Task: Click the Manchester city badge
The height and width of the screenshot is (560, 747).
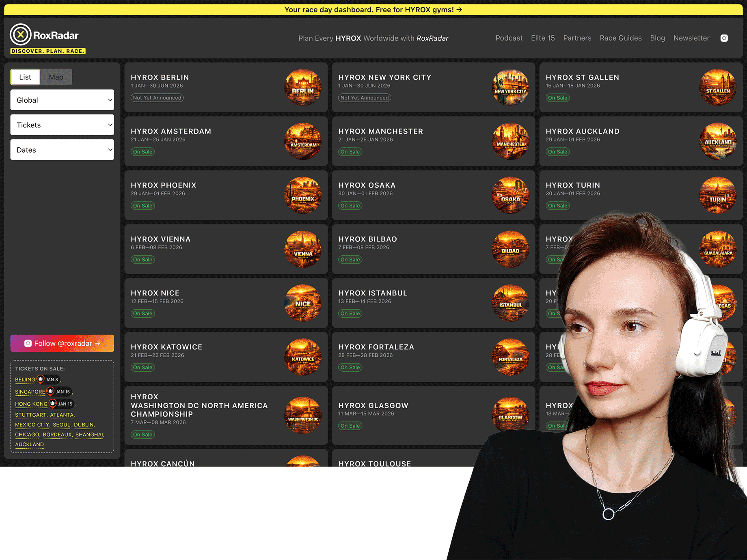Action: (x=510, y=142)
